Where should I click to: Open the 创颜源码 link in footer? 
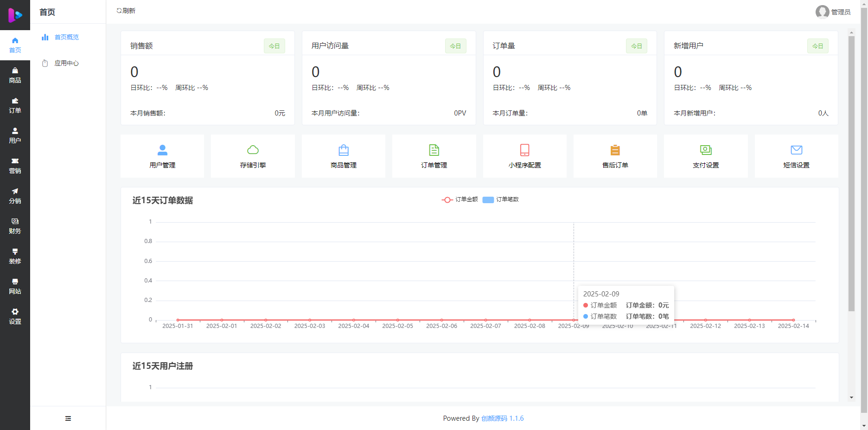tap(495, 418)
